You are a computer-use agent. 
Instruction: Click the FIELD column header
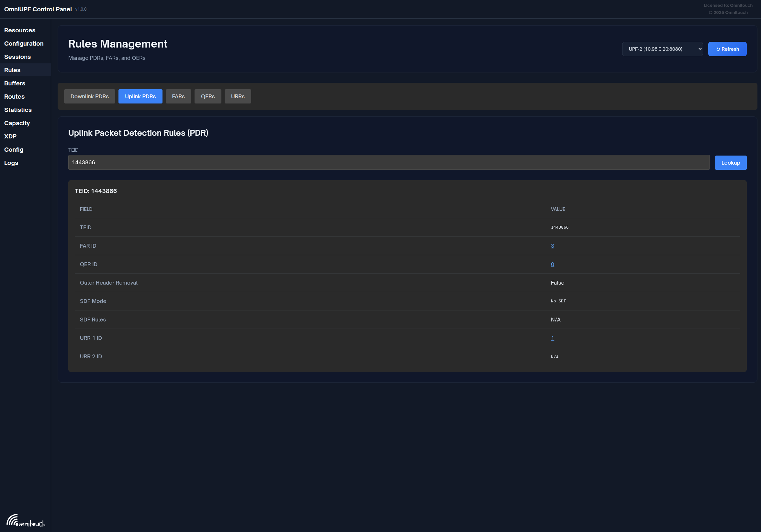tap(86, 209)
